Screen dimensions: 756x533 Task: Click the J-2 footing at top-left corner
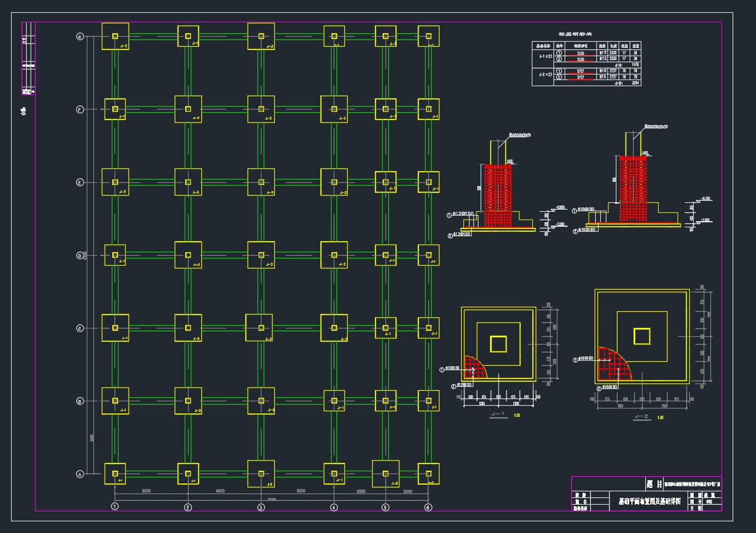click(115, 37)
